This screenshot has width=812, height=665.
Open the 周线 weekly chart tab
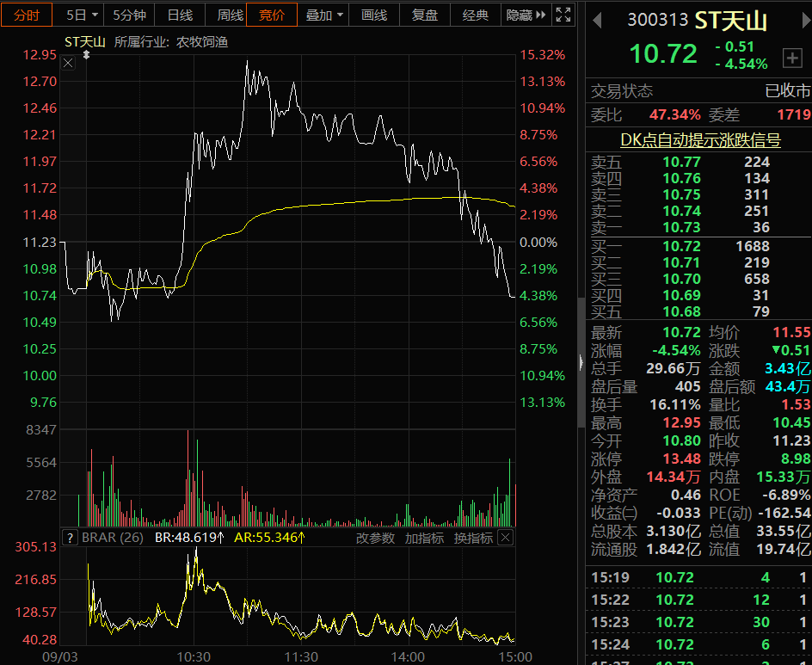click(230, 15)
